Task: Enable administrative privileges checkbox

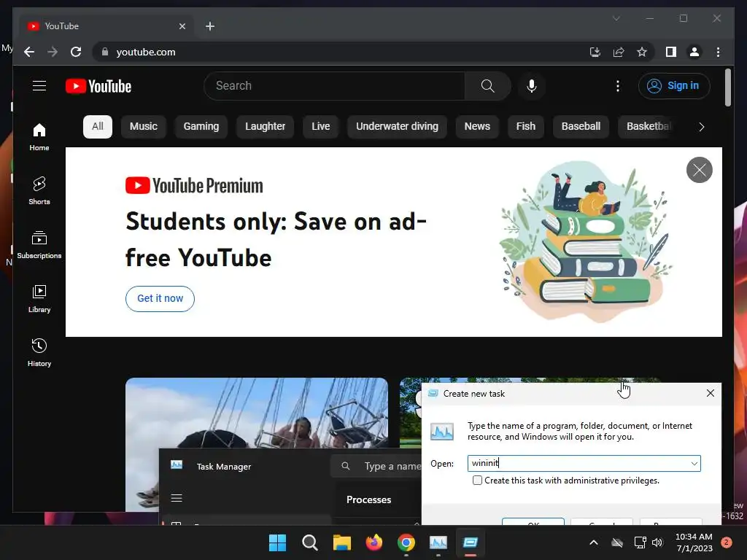Action: [477, 480]
